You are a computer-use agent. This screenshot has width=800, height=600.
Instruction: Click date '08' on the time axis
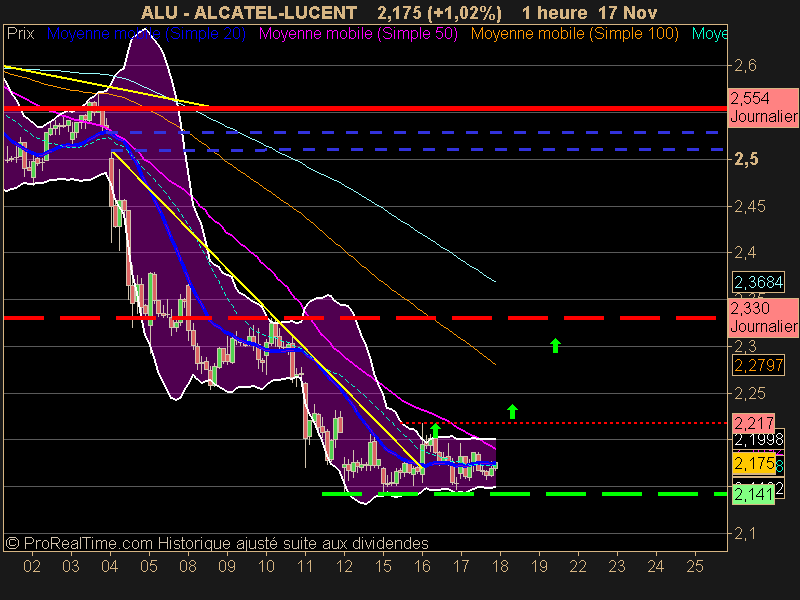(188, 566)
